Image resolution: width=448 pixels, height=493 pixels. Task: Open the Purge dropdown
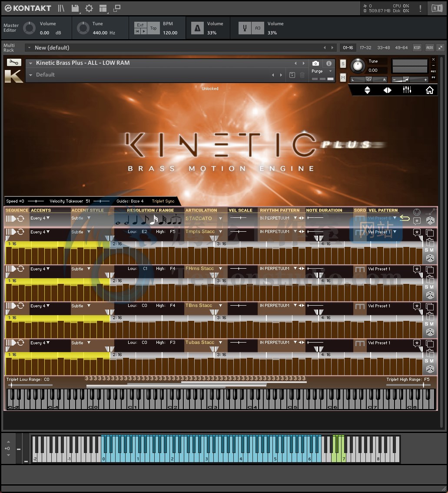click(322, 71)
